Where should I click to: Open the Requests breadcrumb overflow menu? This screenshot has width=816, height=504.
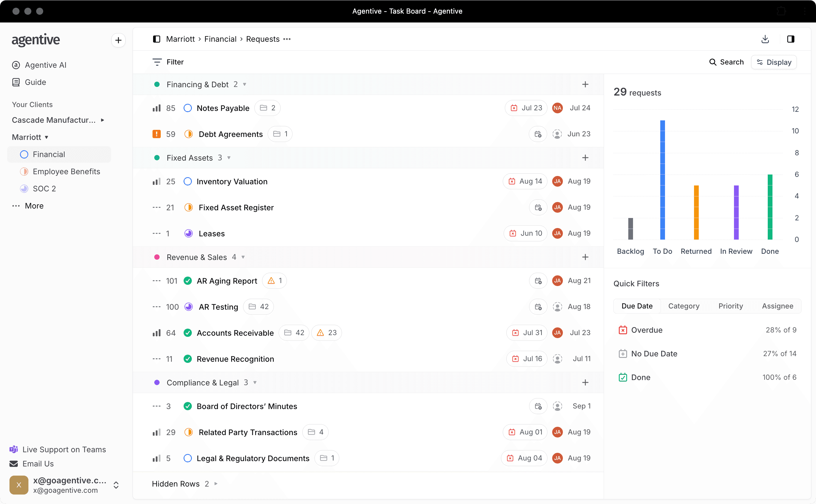click(287, 39)
